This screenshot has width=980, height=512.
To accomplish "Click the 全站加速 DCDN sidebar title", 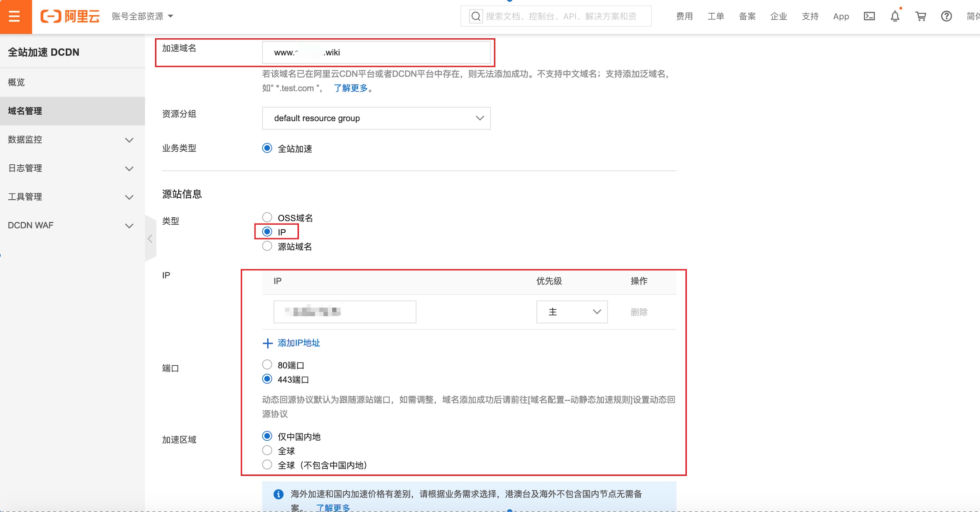I will pos(43,52).
